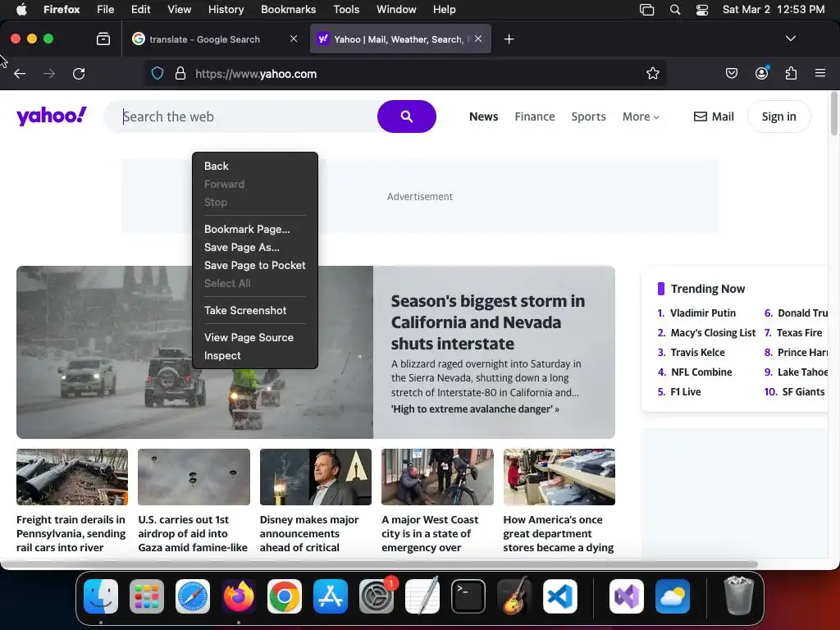Open the tracking protection shield icon
The width and height of the screenshot is (840, 630).
(x=157, y=73)
